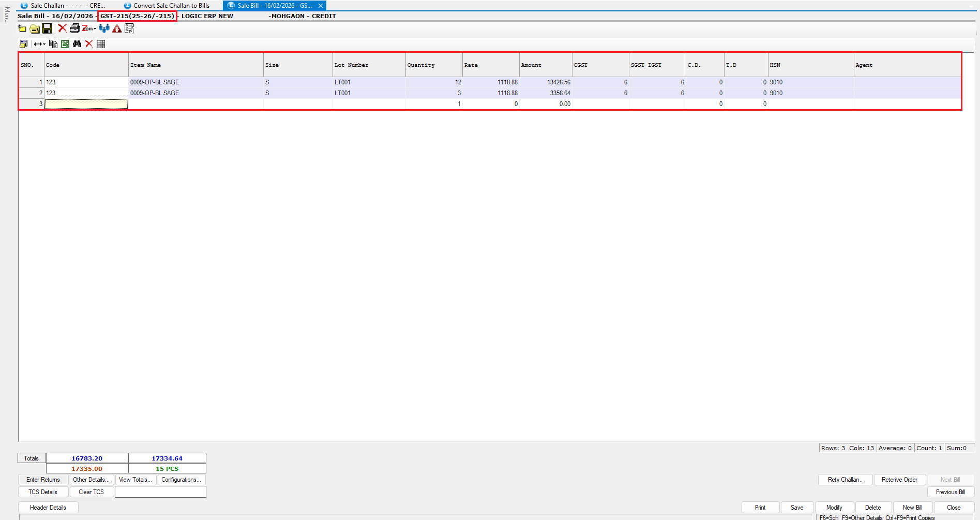Viewport: 980px width, 520px height.
Task: Open the Zoom dropdown in toolbar
Action: click(x=89, y=28)
